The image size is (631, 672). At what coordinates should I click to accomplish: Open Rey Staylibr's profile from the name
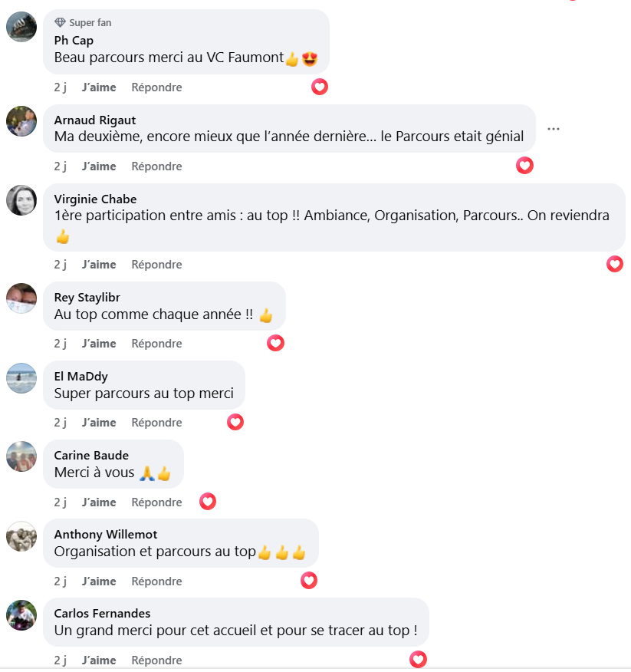pyautogui.click(x=87, y=298)
